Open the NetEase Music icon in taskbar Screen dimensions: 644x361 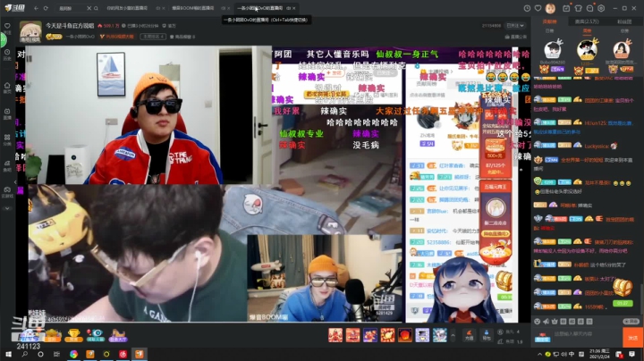pos(123,354)
